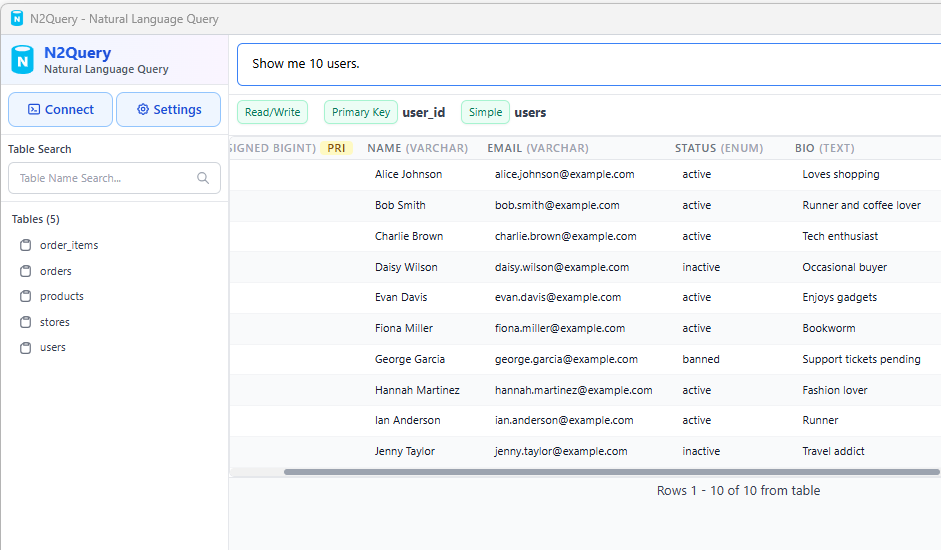The height and width of the screenshot is (550, 941).
Task: Click the natural language query input box
Action: (589, 64)
